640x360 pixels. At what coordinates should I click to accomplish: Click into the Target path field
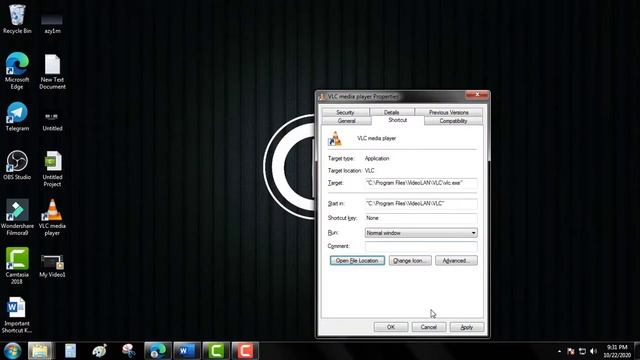pyautogui.click(x=421, y=183)
